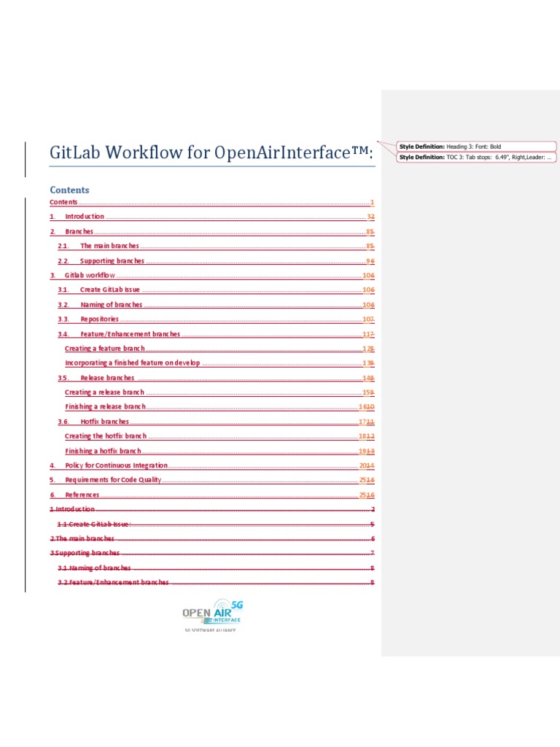The width and height of the screenshot is (560, 747).
Task: Select the Heading 3 style definition comment
Action: (476, 147)
